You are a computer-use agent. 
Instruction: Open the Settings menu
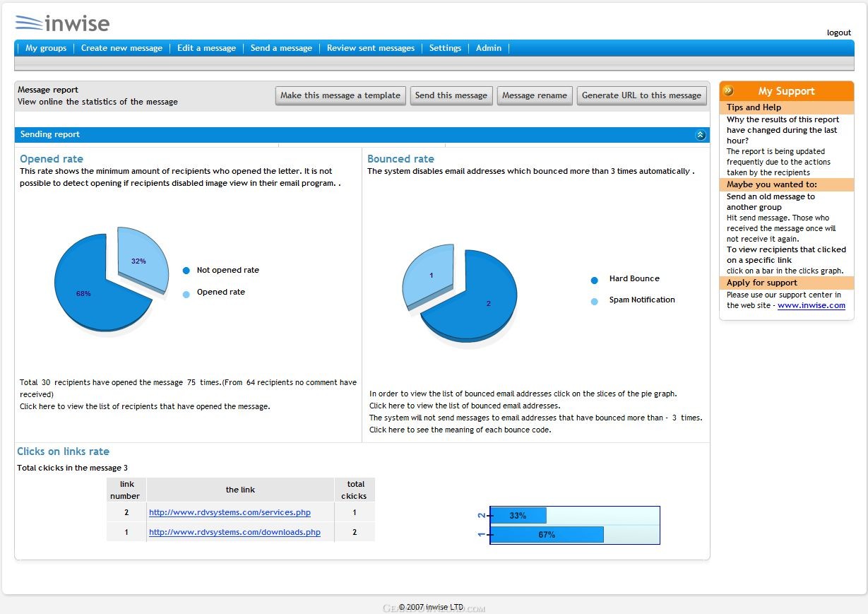445,48
